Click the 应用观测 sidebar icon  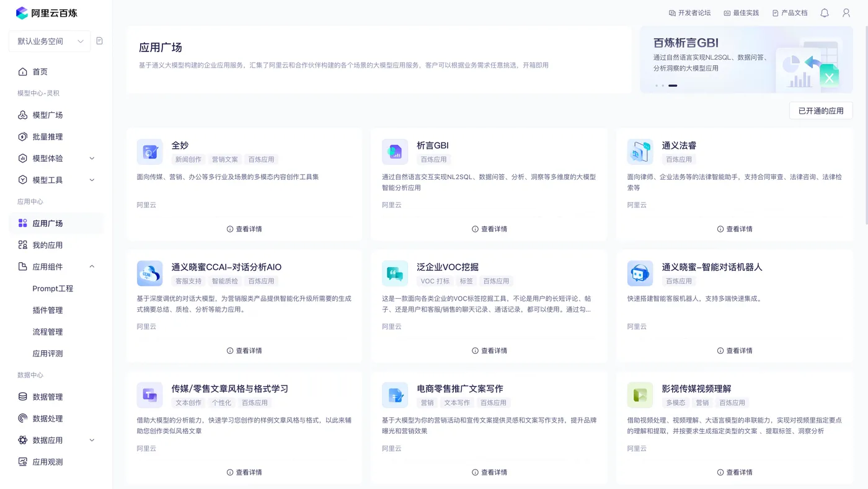tap(23, 462)
